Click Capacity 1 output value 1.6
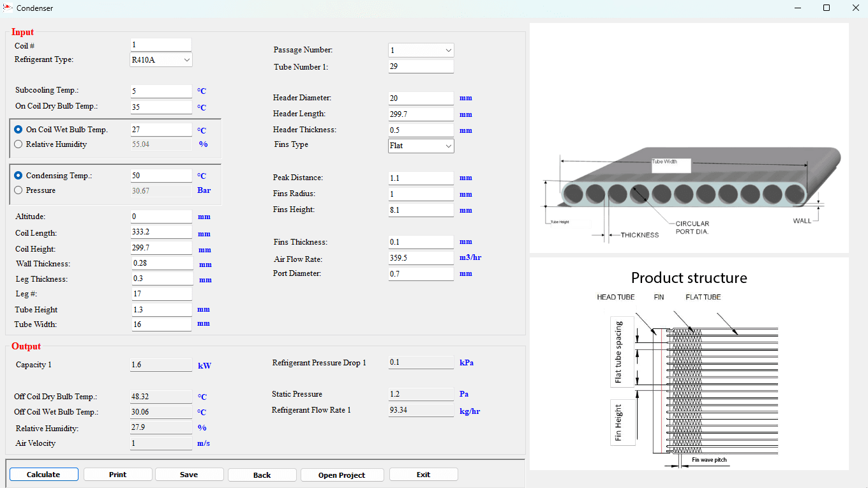Image resolution: width=868 pixels, height=488 pixels. 161,365
